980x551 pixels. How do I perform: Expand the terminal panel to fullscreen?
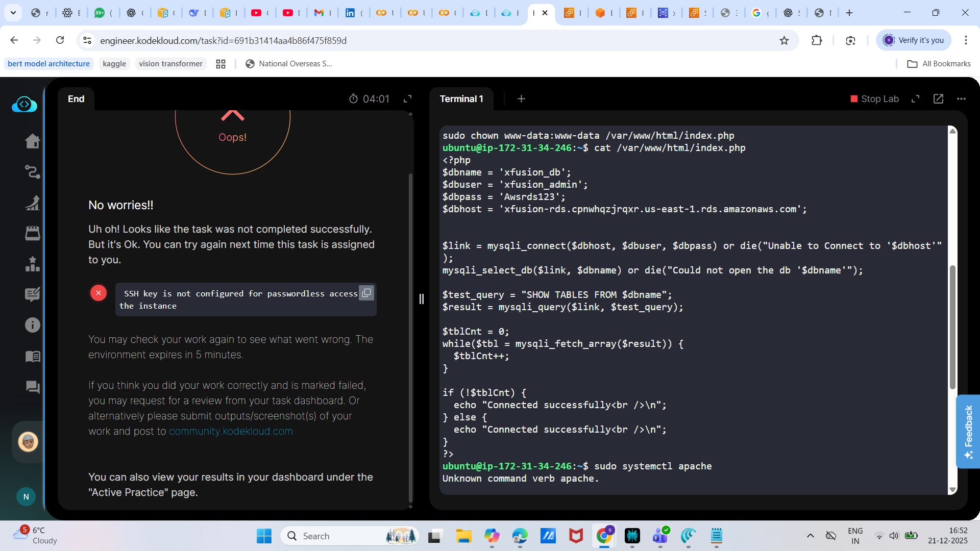pyautogui.click(x=915, y=99)
